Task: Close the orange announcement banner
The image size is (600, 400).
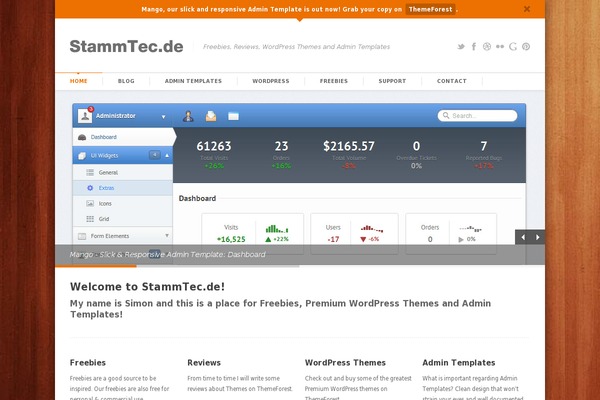Action: (527, 9)
